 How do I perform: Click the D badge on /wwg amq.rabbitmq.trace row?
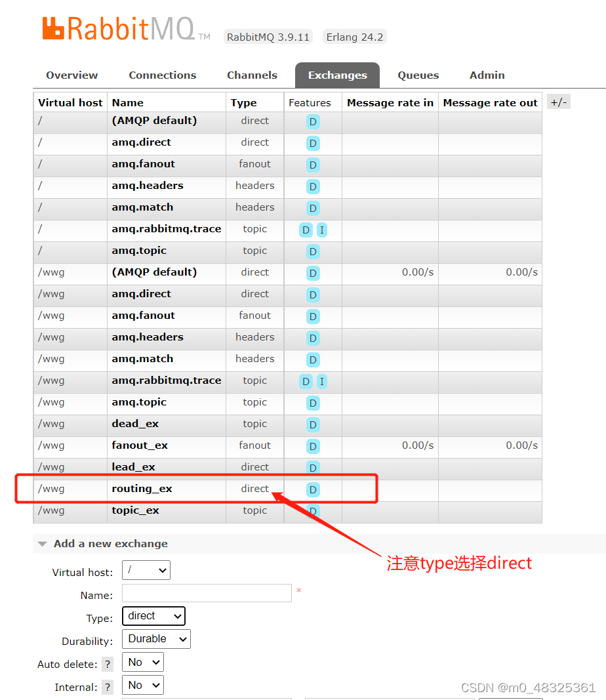pos(306,381)
